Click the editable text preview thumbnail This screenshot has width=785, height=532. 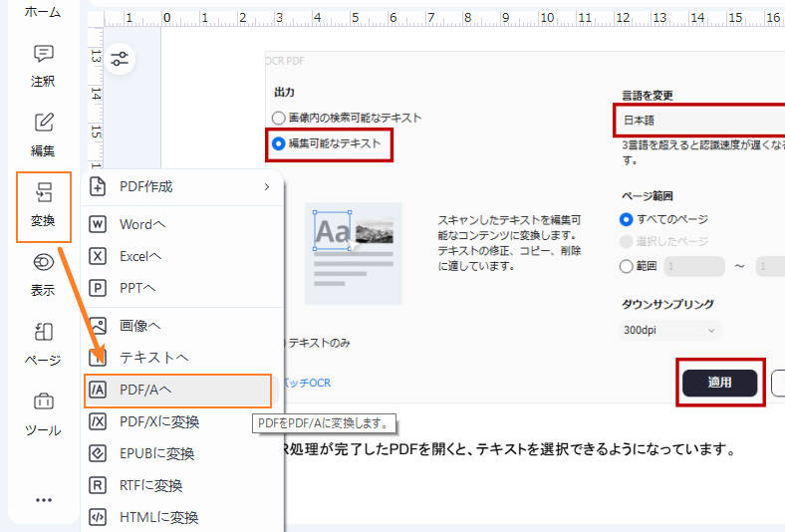[354, 253]
